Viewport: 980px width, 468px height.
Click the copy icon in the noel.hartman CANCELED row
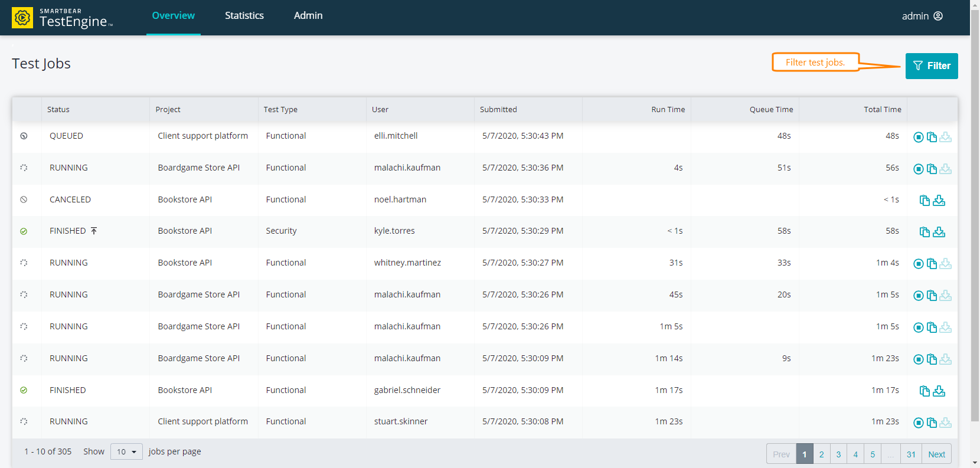925,201
